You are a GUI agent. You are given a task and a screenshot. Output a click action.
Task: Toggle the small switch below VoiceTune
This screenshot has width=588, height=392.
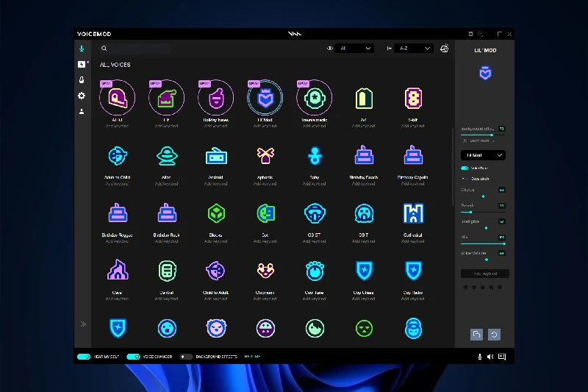click(465, 179)
